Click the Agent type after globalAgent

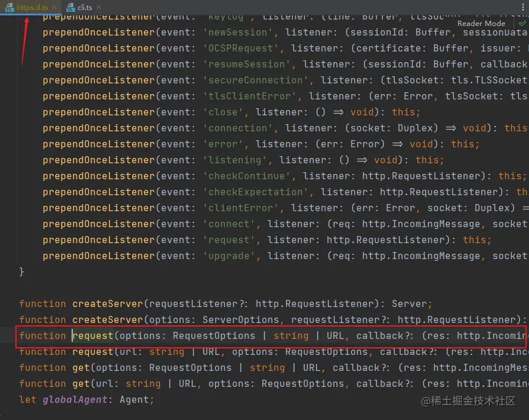pos(134,399)
